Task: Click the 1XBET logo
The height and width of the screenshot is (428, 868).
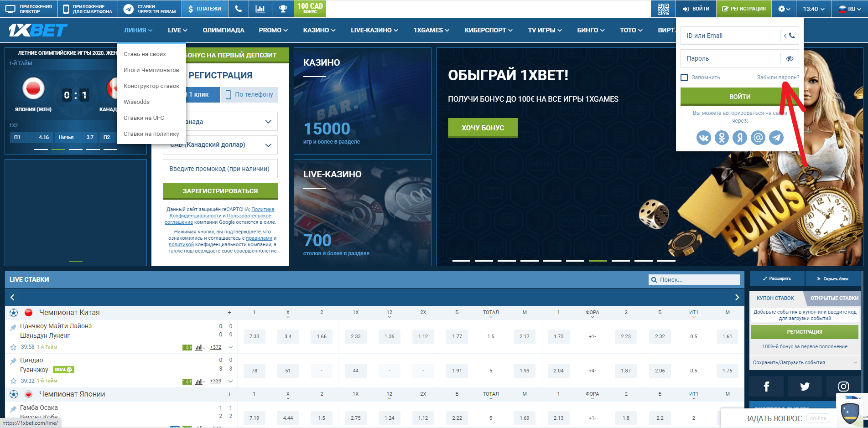Action: [x=38, y=30]
